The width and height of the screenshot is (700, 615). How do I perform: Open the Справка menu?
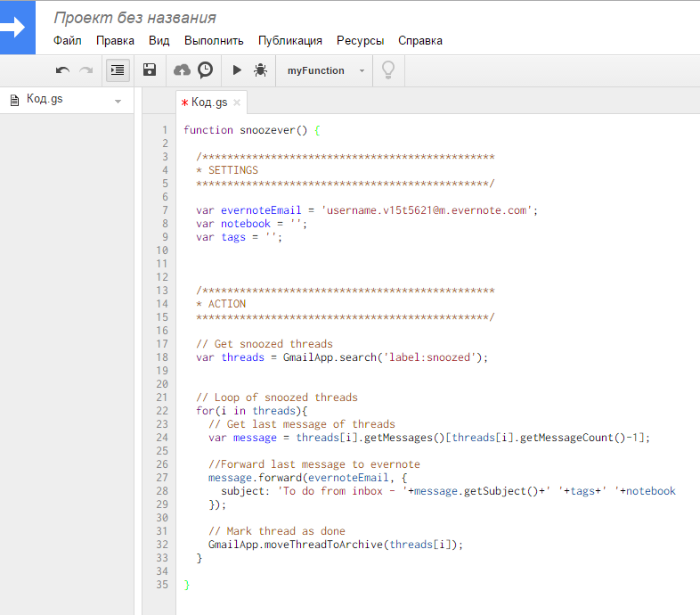point(420,41)
